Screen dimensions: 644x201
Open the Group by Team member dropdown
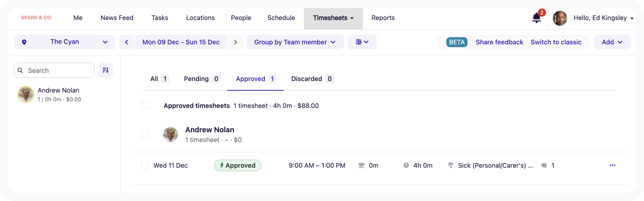295,42
